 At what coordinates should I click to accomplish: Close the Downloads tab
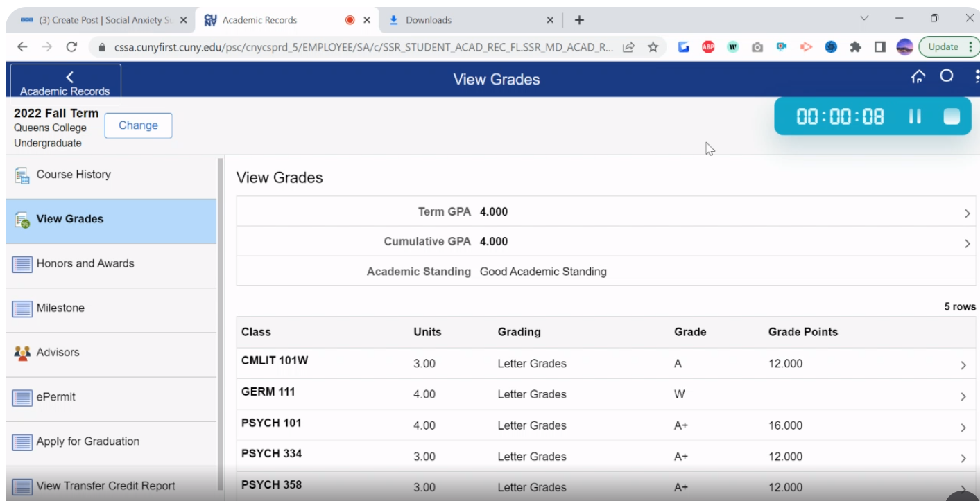551,20
